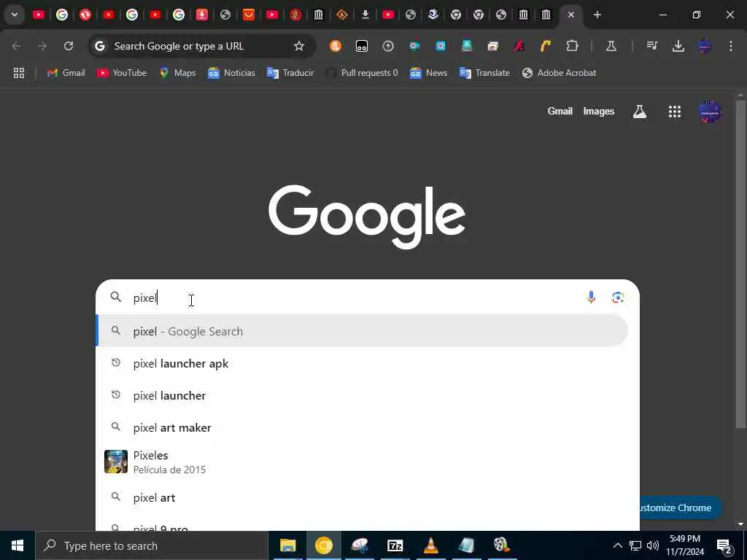
Task: Open the News bookmark
Action: click(428, 73)
